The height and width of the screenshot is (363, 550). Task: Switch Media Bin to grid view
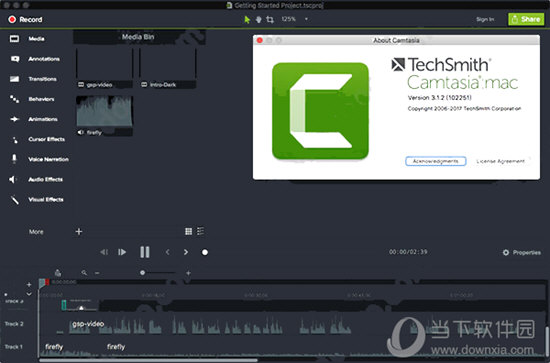point(188,231)
